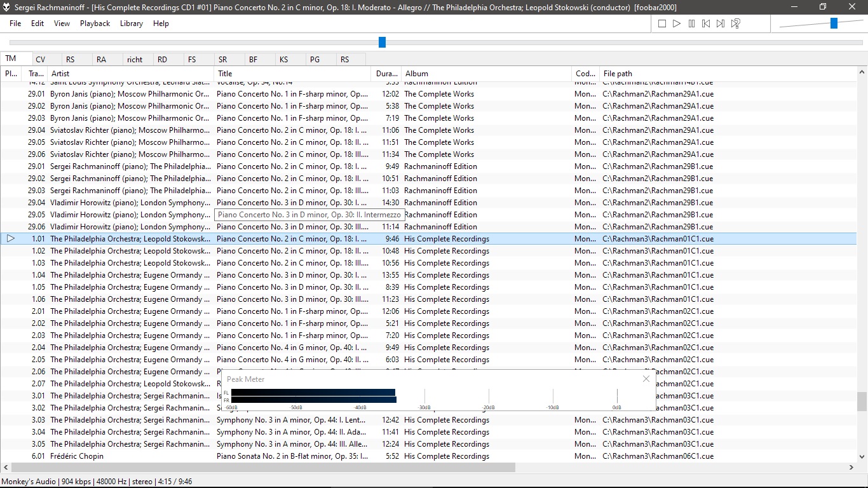Skip to the Next track

point(721,24)
